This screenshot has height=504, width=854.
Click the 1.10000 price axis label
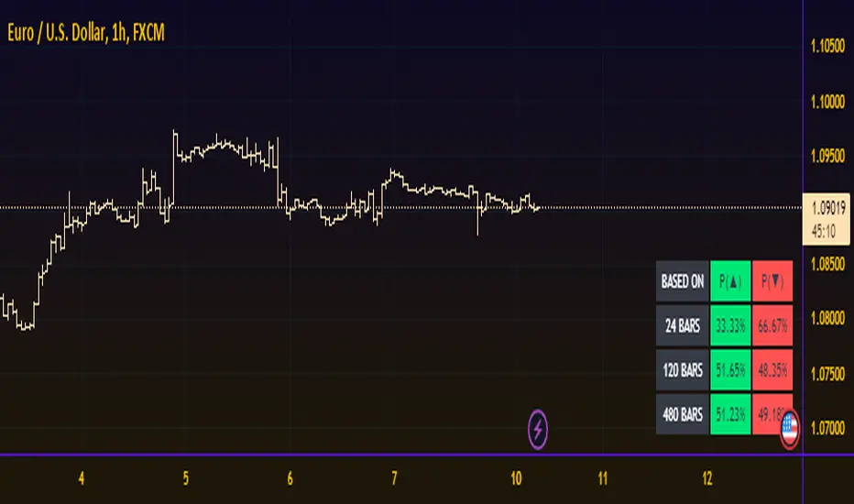(x=827, y=102)
